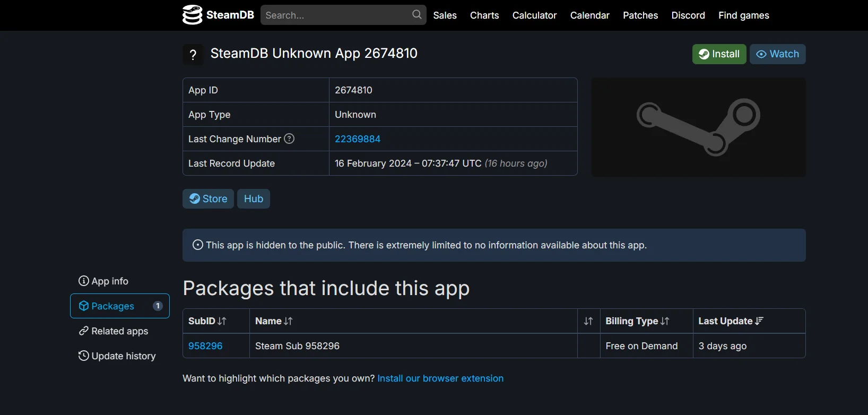Image resolution: width=868 pixels, height=415 pixels.
Task: Sort packages by Name column
Action: (x=274, y=321)
